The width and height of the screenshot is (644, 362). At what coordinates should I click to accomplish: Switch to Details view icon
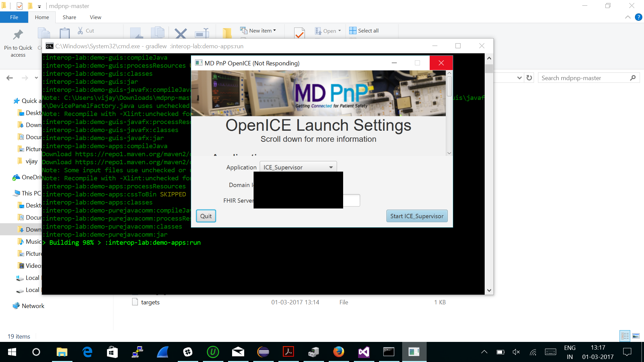[625, 336]
